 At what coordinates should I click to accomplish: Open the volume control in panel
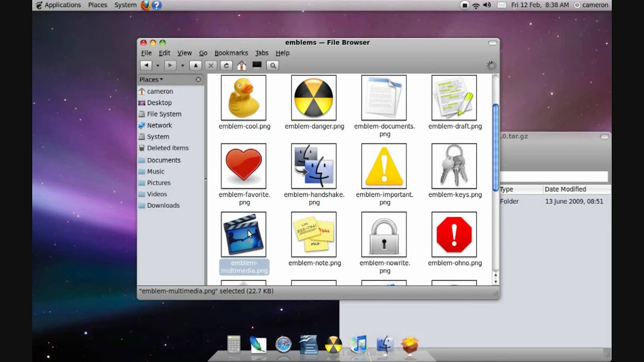(487, 5)
